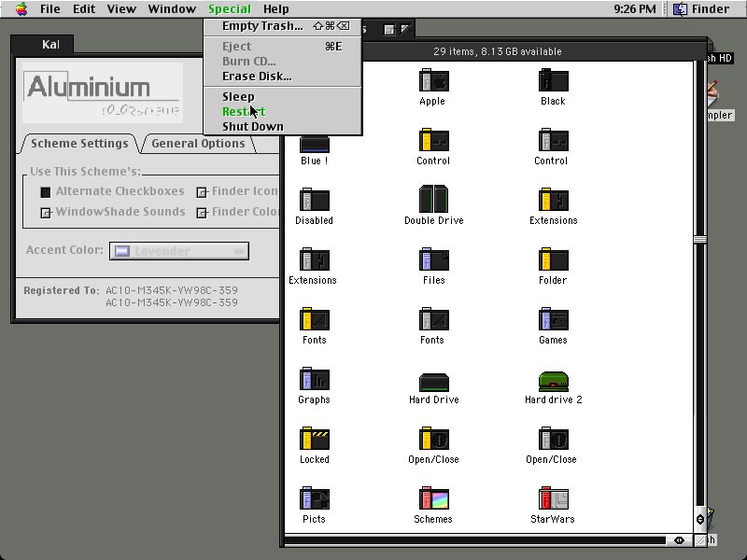Click the Finder window vertical scroll arrow

[699, 520]
